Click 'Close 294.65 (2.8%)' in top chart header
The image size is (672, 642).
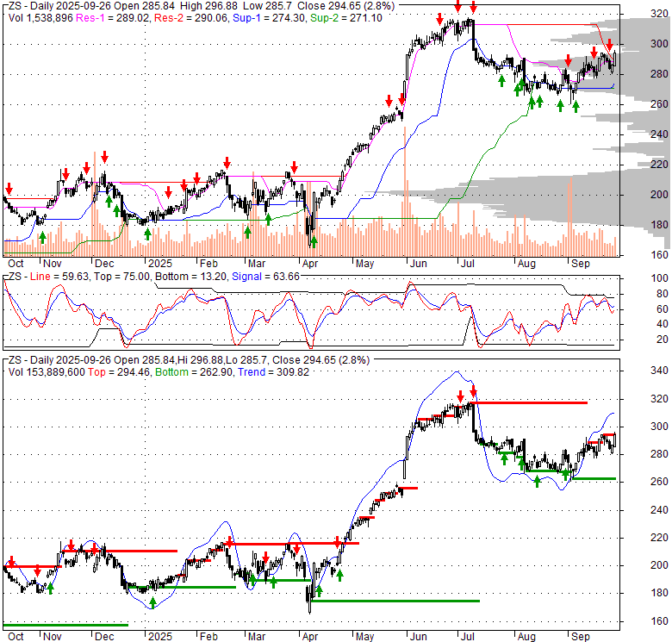coord(345,6)
